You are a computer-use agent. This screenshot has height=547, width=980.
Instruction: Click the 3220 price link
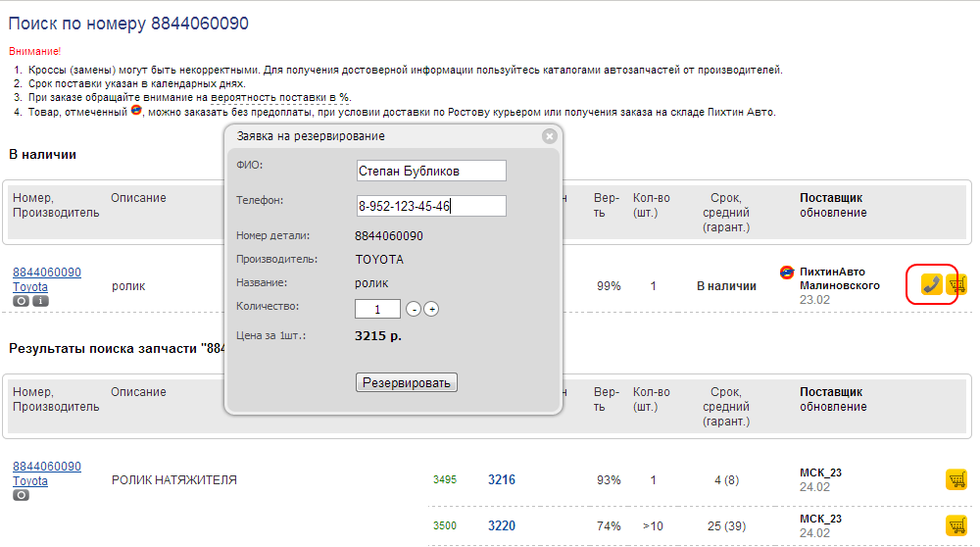pos(502,525)
